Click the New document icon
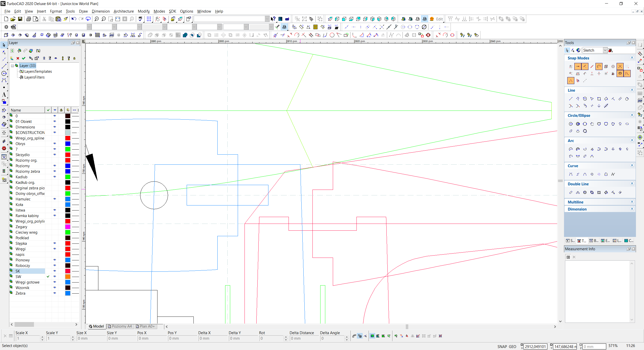 click(6, 19)
